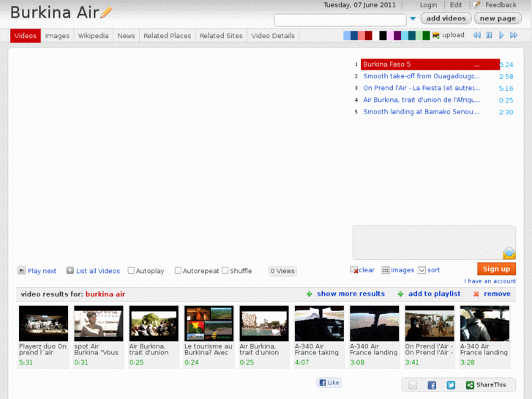Open A-340 Air France taking off thumbnail
This screenshot has width=532, height=399.
pos(319,324)
